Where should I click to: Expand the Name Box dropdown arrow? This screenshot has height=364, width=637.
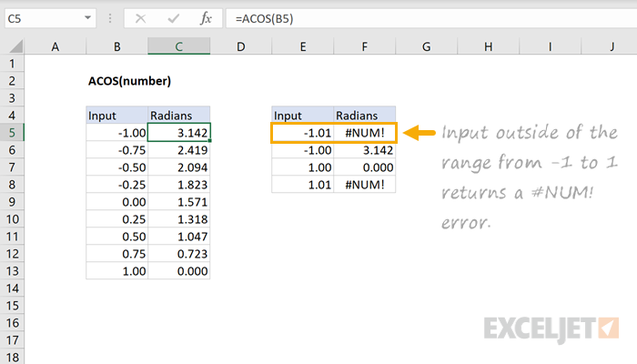pyautogui.click(x=87, y=18)
